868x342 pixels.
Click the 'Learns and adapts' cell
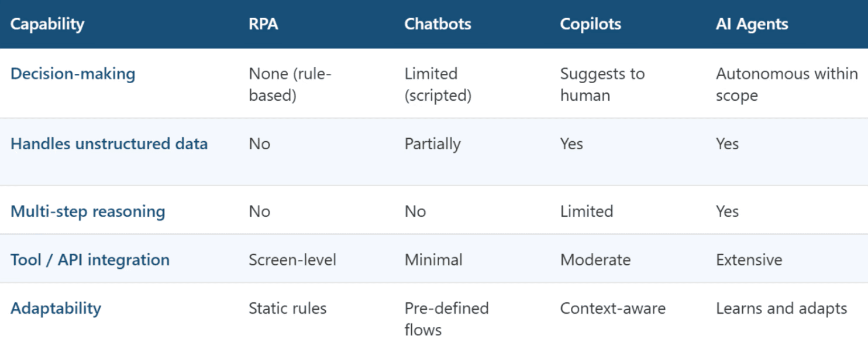click(x=781, y=309)
